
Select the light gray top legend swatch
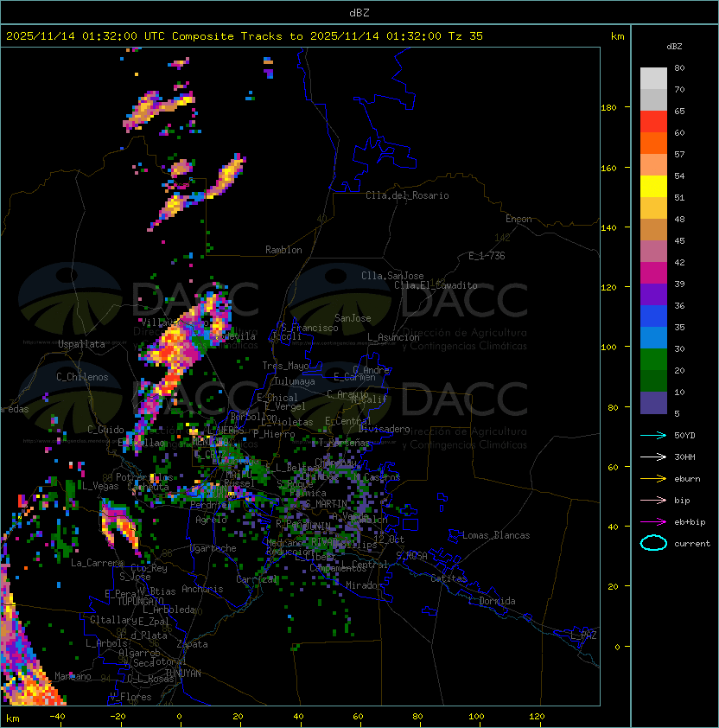[653, 78]
